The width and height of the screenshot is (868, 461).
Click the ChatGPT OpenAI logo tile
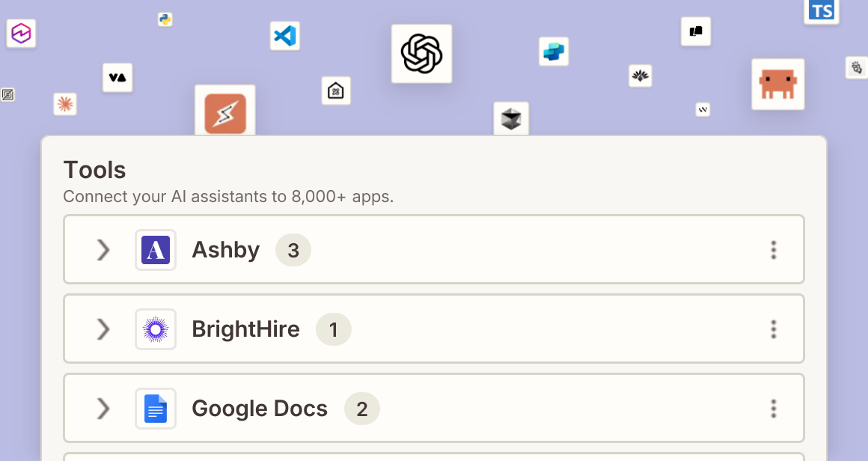421,54
